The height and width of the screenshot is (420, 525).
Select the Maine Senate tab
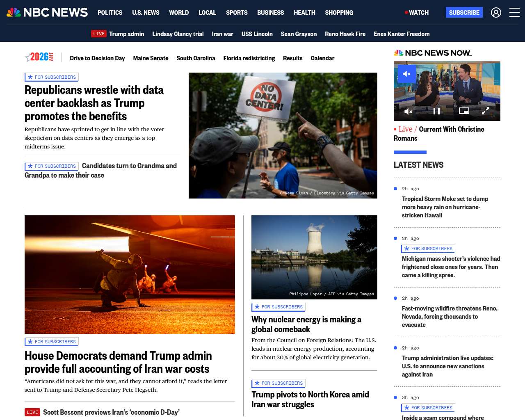click(151, 58)
